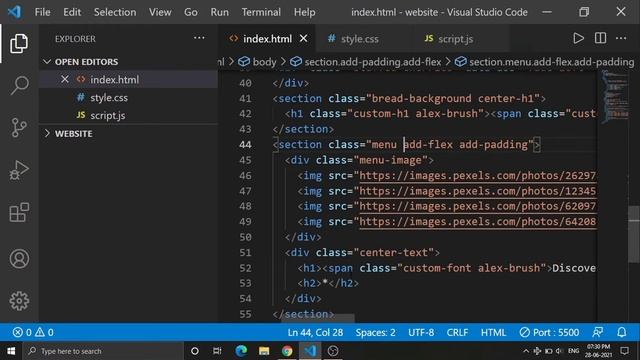Open Task View in taskbar

point(217,351)
